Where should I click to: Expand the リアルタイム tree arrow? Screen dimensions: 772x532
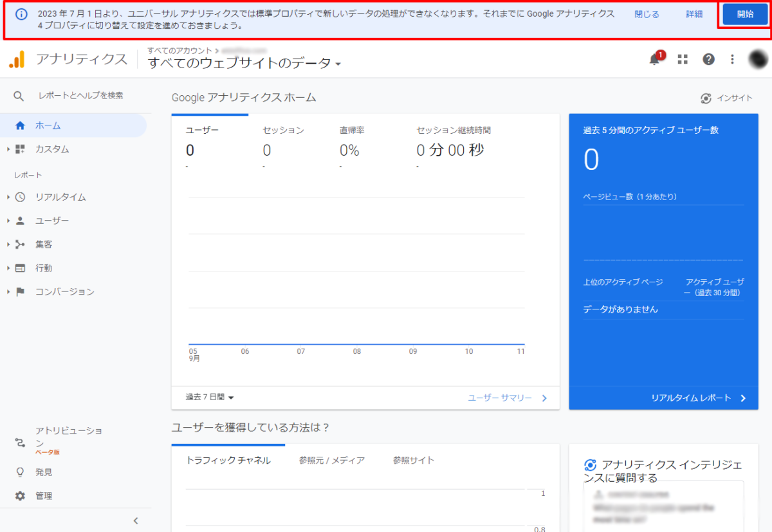pos(8,197)
